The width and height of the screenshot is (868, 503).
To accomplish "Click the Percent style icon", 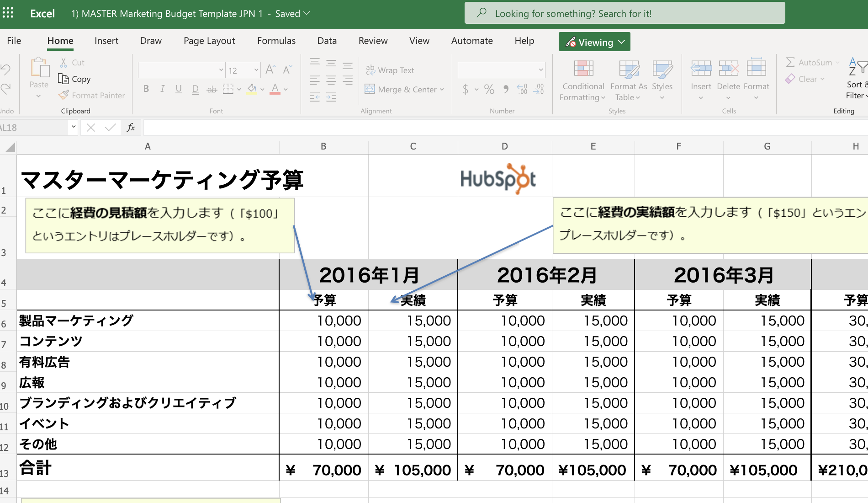I will 489,89.
